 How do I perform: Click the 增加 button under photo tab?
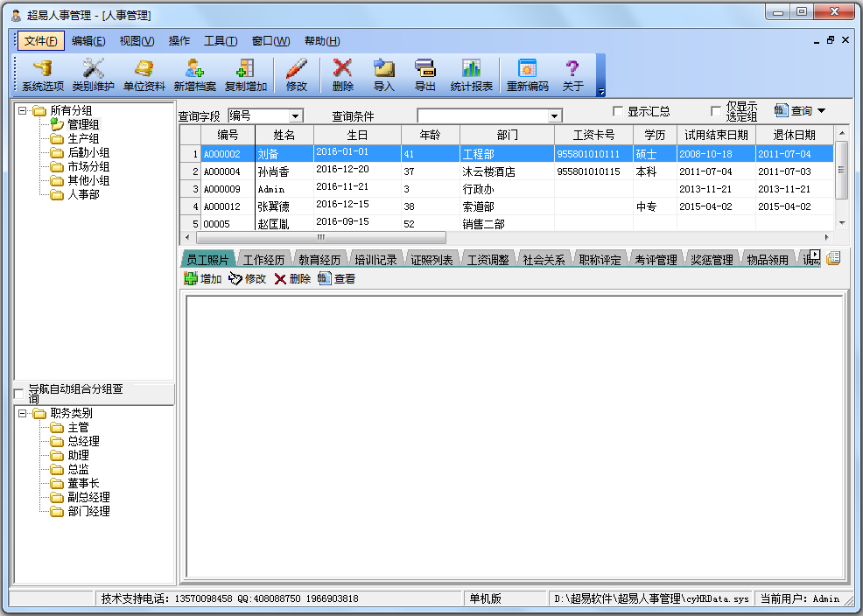coord(202,278)
